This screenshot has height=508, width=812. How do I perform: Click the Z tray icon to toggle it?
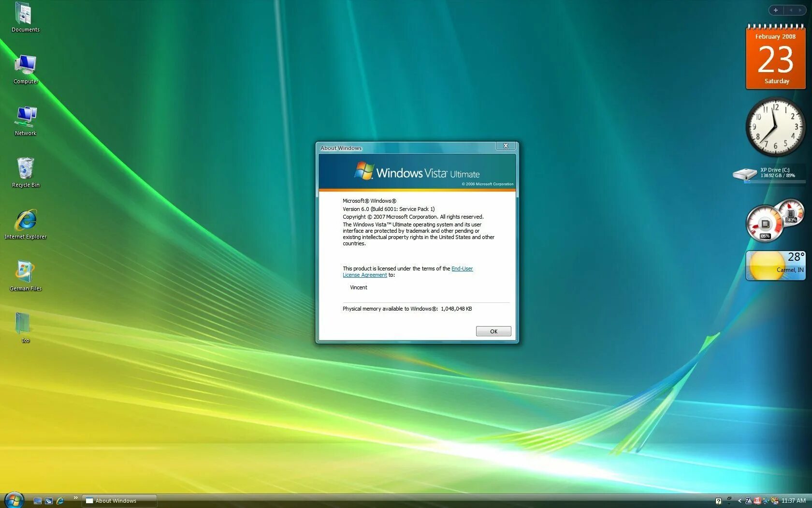748,501
